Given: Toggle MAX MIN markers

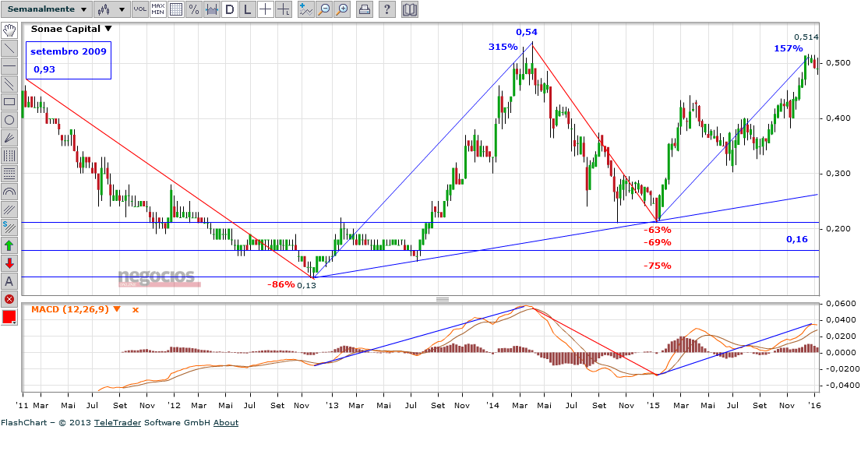Looking at the screenshot, I should coord(158,9).
